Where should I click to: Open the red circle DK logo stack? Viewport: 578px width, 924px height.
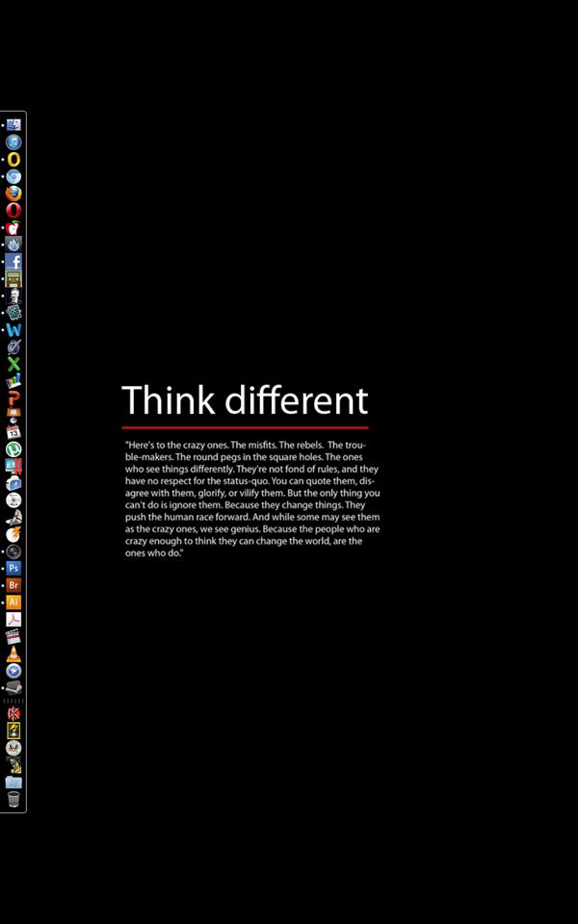[x=13, y=714]
